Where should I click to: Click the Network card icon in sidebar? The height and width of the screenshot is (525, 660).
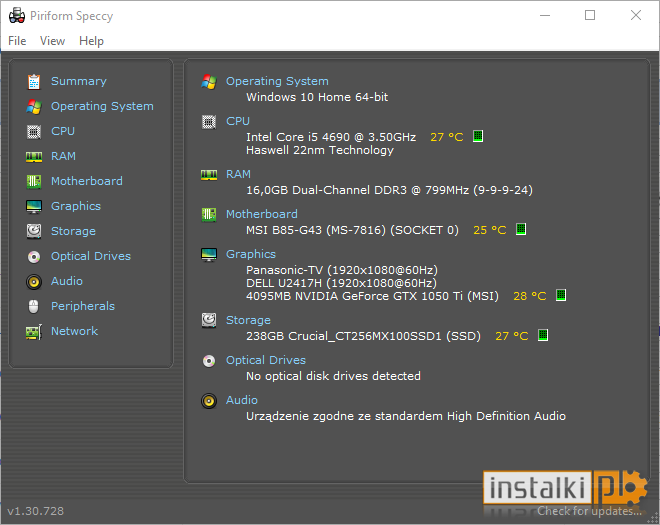tap(34, 332)
